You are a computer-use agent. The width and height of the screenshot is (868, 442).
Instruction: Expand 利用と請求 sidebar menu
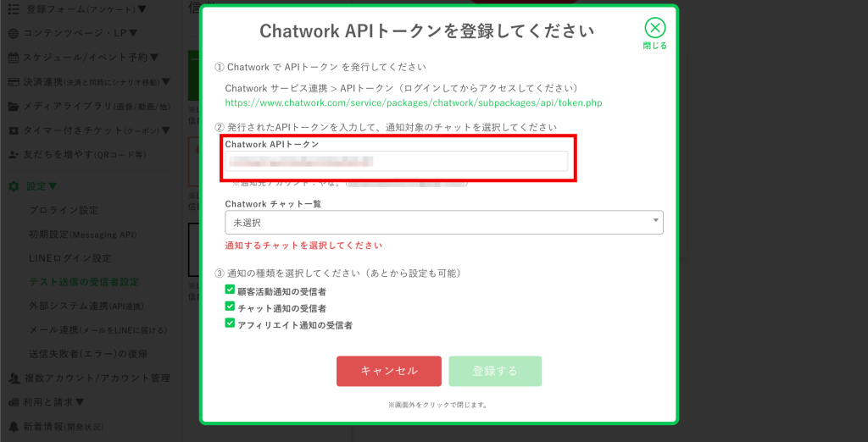coord(54,402)
